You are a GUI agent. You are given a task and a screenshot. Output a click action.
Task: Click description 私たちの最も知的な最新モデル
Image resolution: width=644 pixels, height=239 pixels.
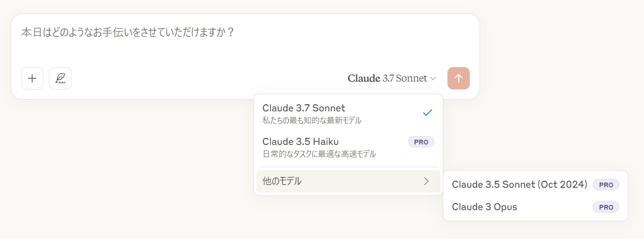coord(312,121)
